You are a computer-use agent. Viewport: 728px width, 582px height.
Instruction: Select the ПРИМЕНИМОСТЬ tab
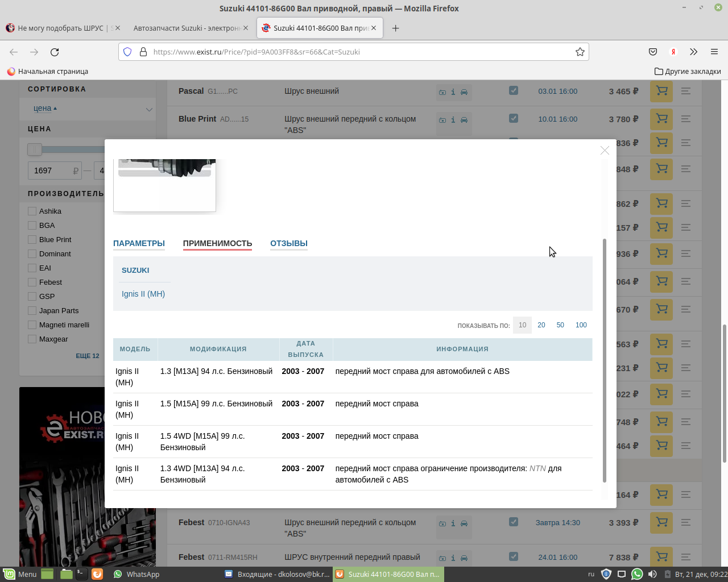[217, 243]
